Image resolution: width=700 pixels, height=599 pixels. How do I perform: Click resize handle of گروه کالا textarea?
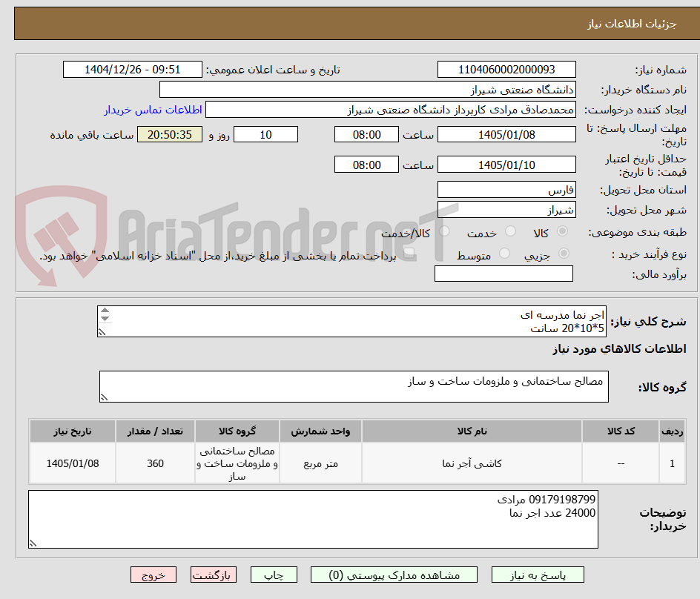click(104, 397)
